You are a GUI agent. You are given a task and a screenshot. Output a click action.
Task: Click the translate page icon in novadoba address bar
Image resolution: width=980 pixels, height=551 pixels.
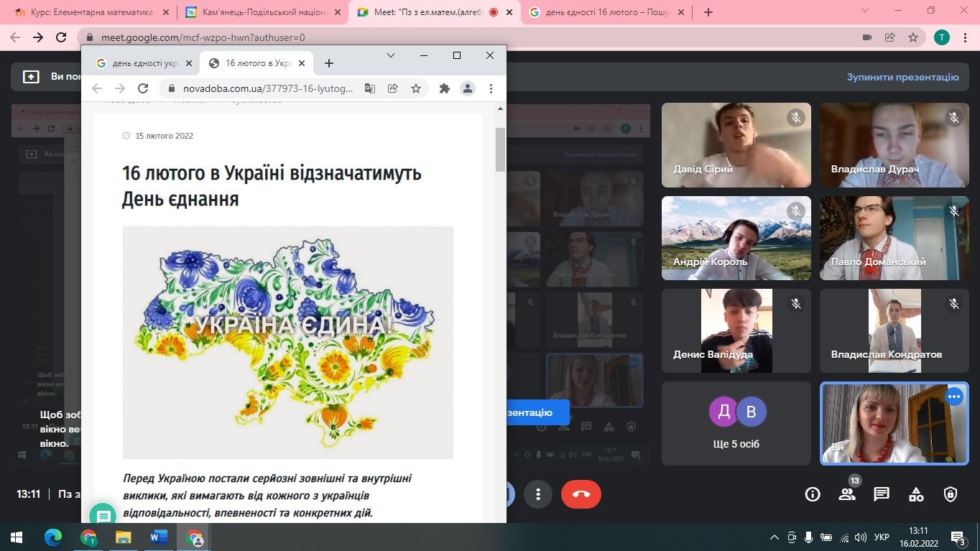[370, 88]
